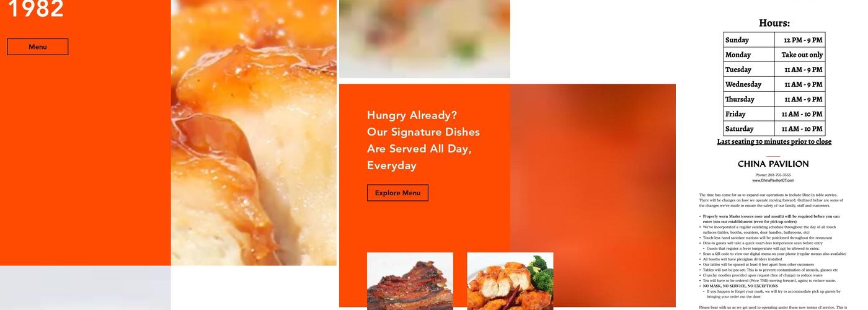Select the Wednesday hours row
868x310 pixels.
(x=774, y=84)
